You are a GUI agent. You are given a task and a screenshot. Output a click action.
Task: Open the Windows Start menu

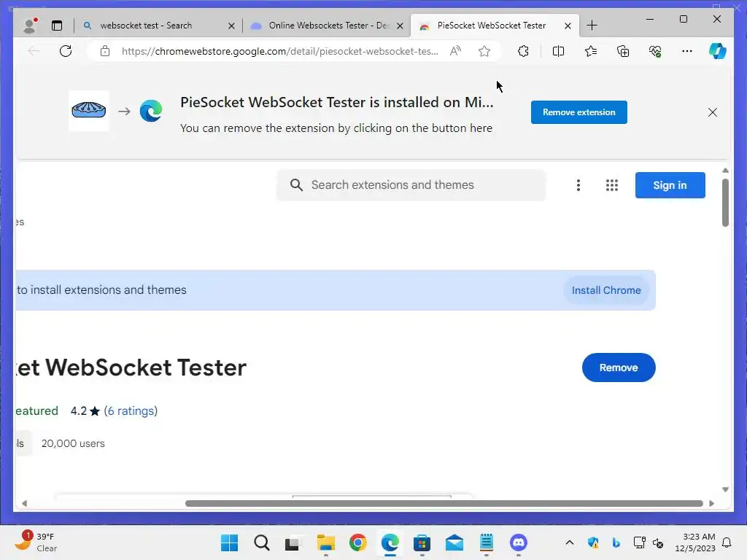pyautogui.click(x=229, y=542)
